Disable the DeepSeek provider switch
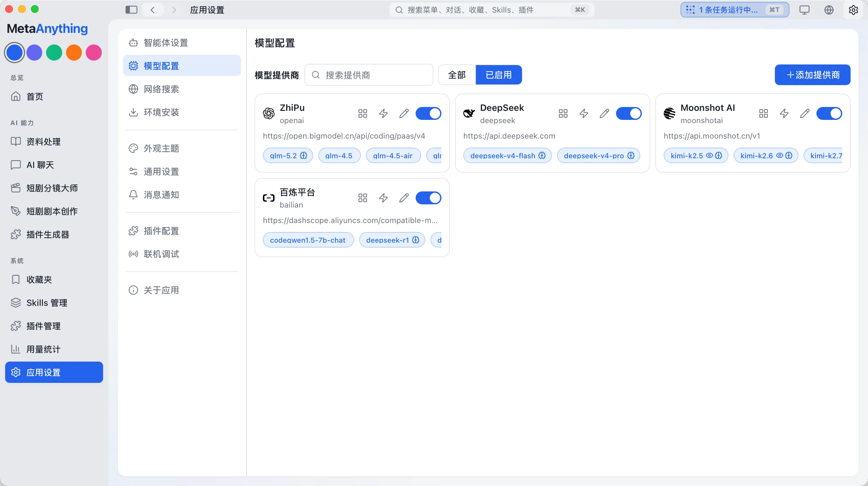The width and height of the screenshot is (868, 486). (x=629, y=113)
